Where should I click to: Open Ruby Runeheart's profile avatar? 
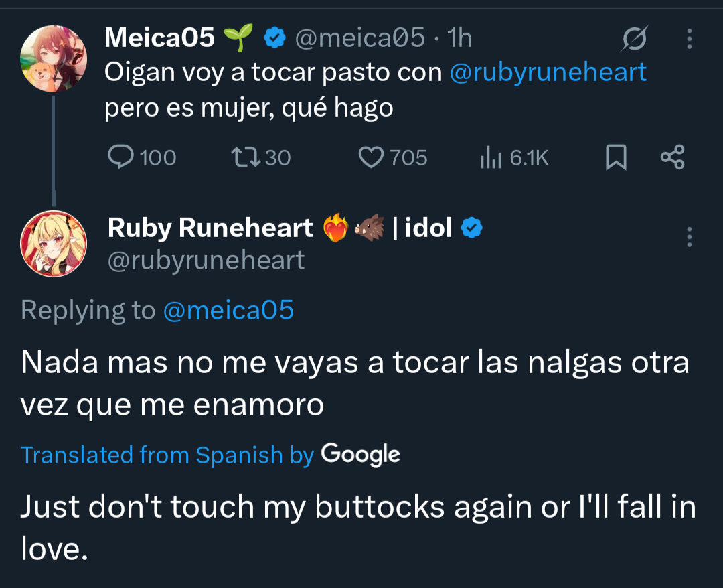(54, 243)
